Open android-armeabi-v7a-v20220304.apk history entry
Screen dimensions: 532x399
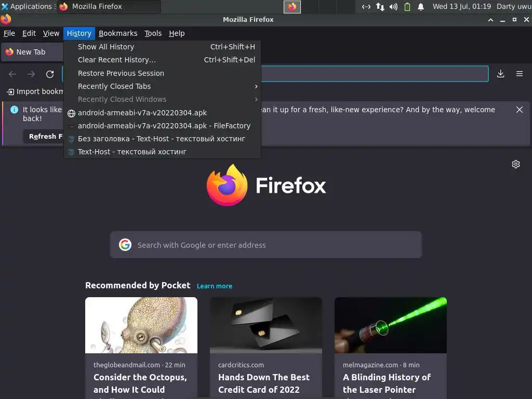tap(162, 113)
